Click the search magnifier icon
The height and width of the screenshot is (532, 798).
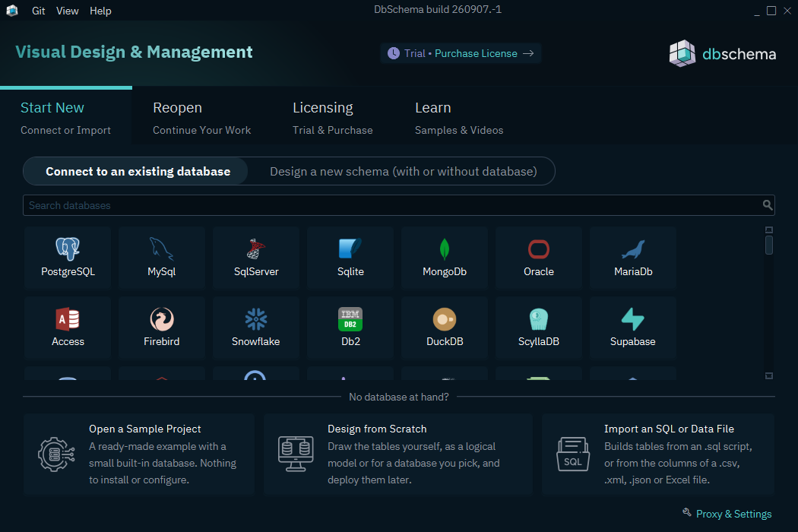768,205
